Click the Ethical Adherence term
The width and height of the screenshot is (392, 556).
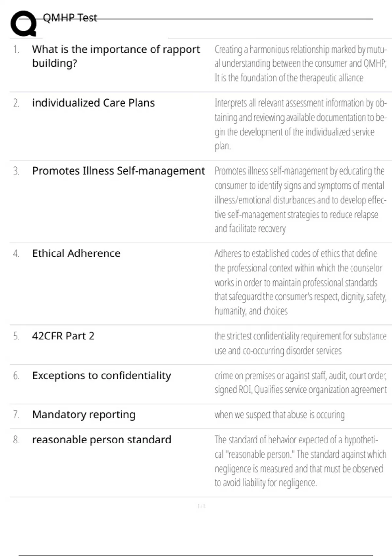coord(76,253)
